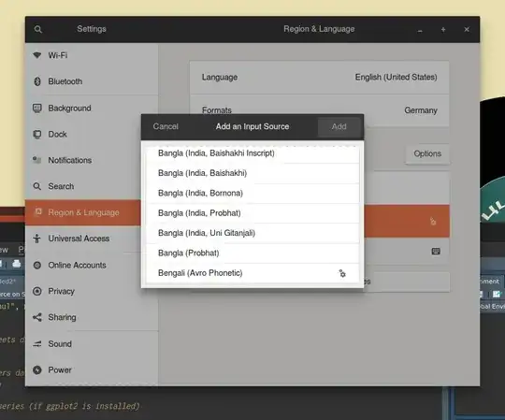Click the Bluetooth icon in sidebar
This screenshot has width=505, height=420.
pos(37,81)
